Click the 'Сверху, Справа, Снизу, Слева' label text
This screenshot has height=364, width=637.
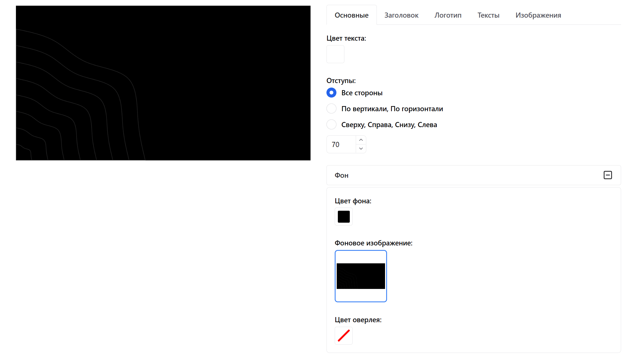pos(389,125)
